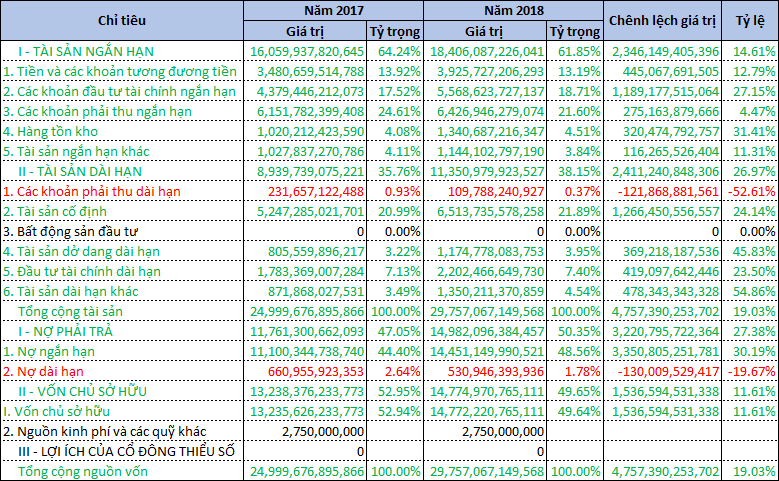
Task: Select the 38.15% weight cell
Action: click(579, 171)
